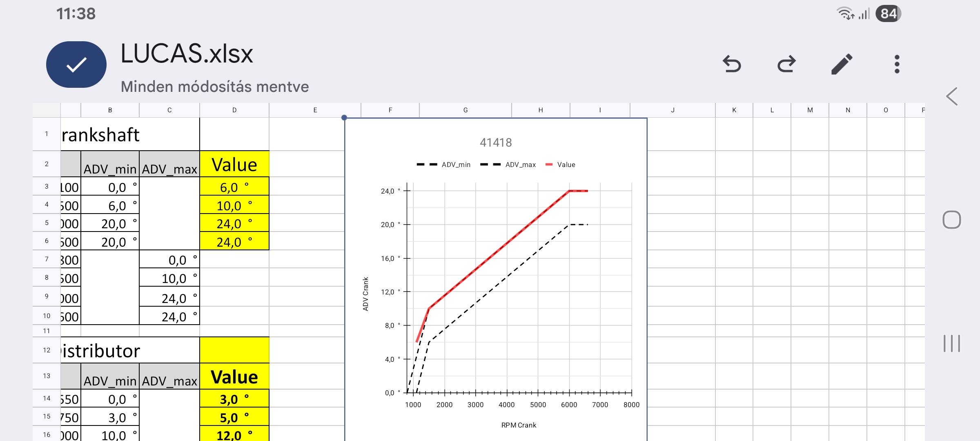Tap the battery level indicator

click(x=888, y=14)
